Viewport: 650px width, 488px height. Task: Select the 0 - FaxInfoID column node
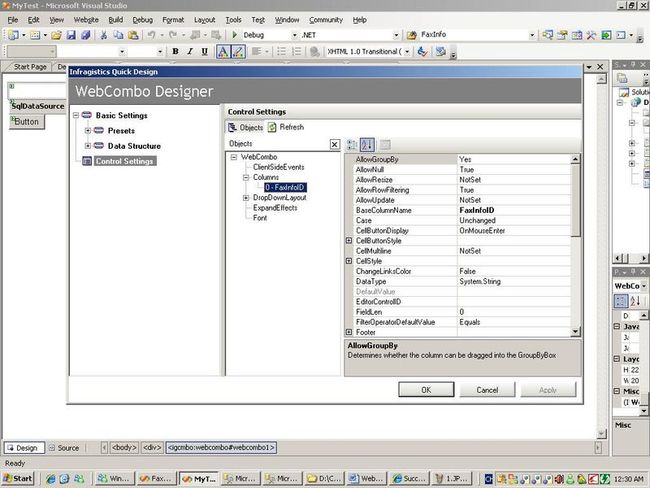[285, 187]
